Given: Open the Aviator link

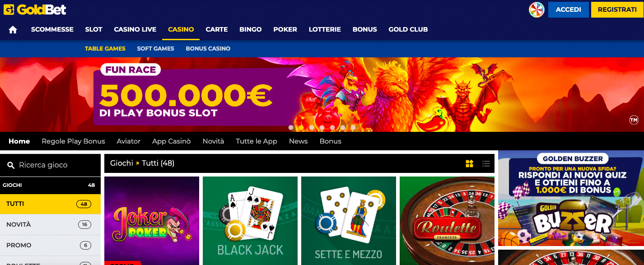Looking at the screenshot, I should (128, 141).
